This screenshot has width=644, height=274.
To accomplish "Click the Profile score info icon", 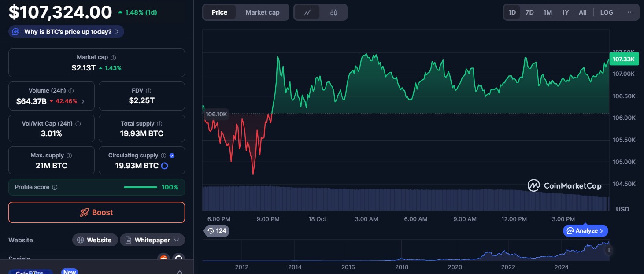I will pyautogui.click(x=55, y=187).
